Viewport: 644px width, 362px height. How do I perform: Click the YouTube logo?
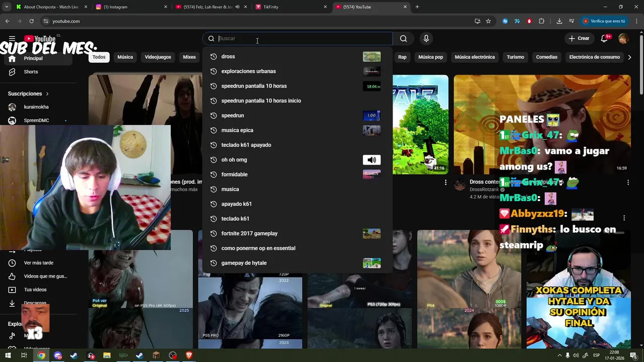[x=40, y=38]
